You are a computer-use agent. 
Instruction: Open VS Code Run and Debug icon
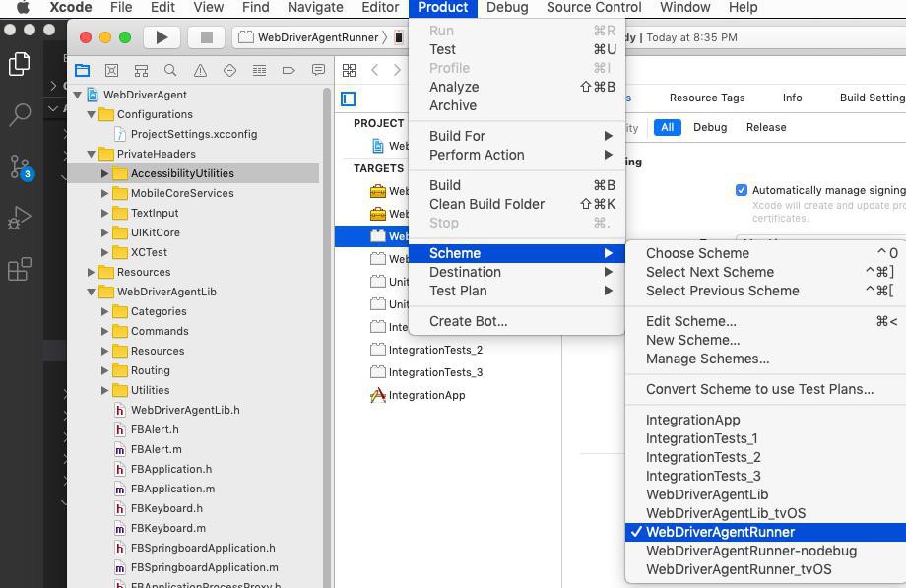[19, 218]
